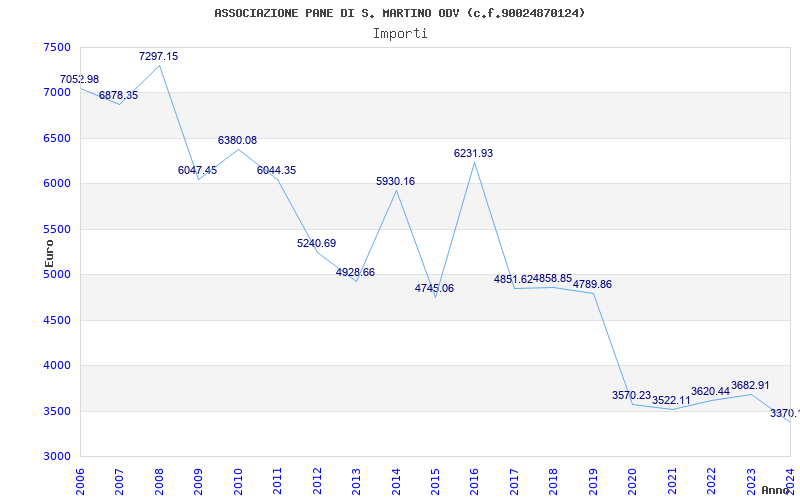Select the data label 3522.11
Viewport: 800px width, 500px height.
coord(671,401)
